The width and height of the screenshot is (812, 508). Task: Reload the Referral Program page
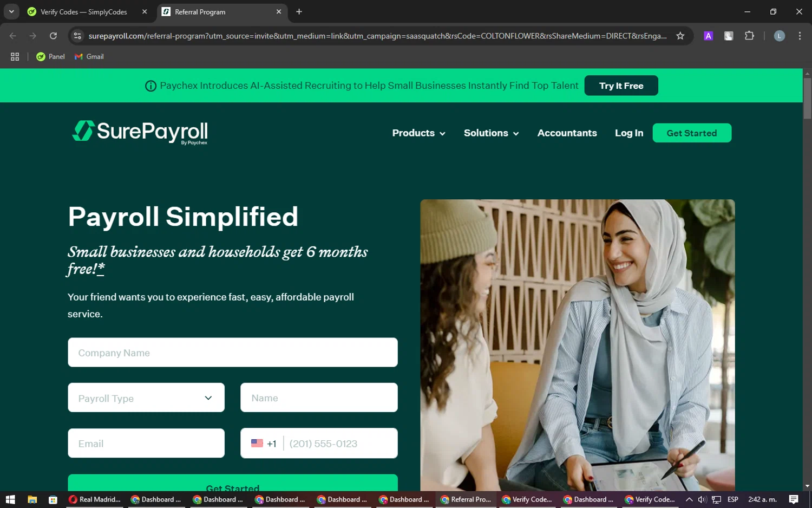pyautogui.click(x=53, y=36)
